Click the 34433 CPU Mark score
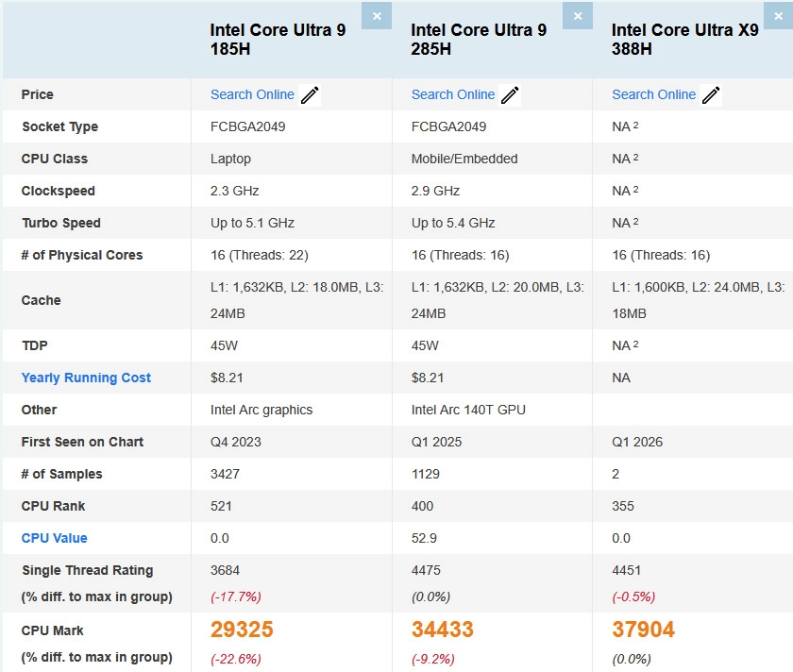Screen dimensions: 793x672 (451, 630)
